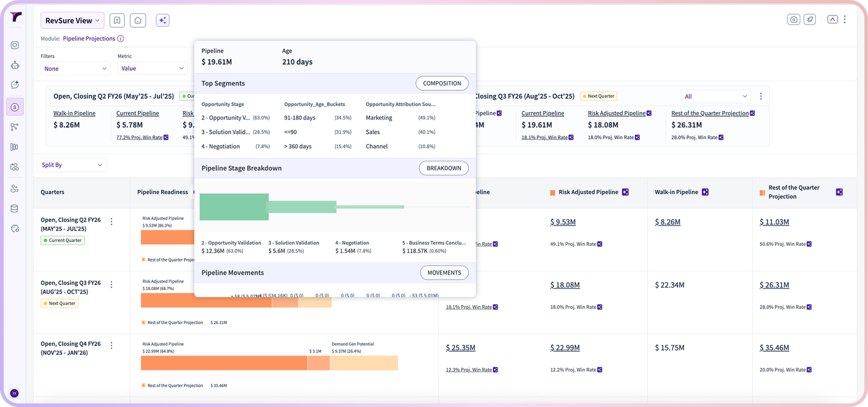Open the heart shield icon in the sidebar
Image resolution: width=868 pixels, height=407 pixels.
(15, 45)
